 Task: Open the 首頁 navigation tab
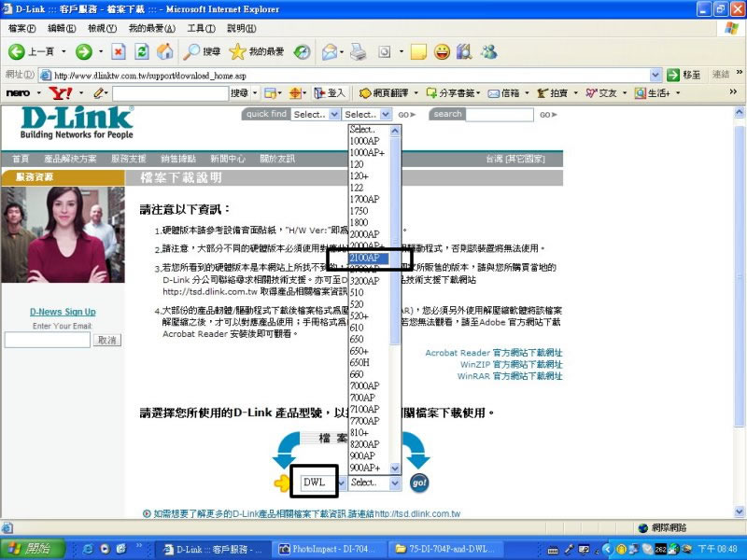tap(21, 159)
